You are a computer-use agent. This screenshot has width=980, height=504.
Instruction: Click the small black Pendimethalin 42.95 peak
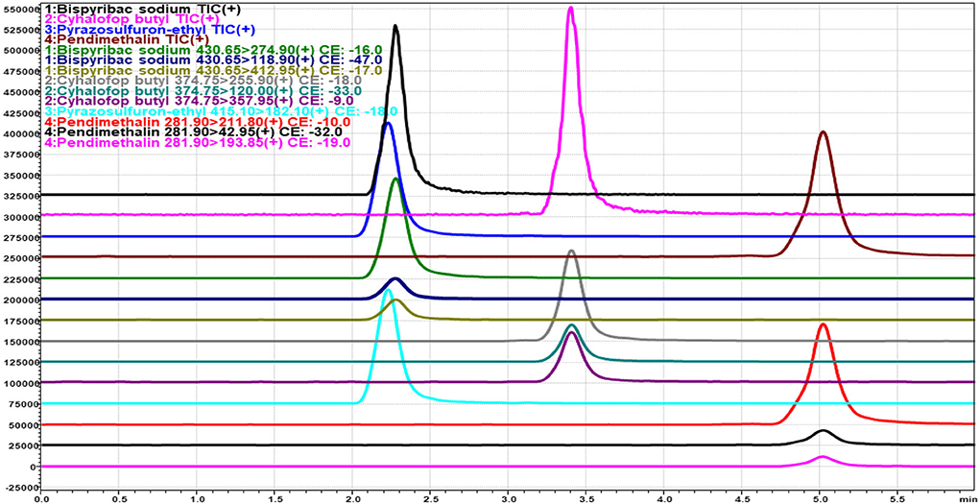(x=824, y=431)
